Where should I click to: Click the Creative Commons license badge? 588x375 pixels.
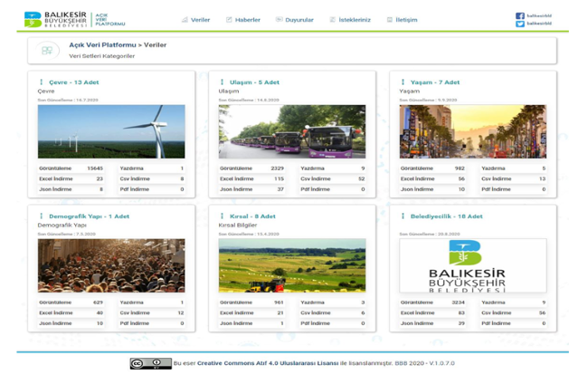150,363
